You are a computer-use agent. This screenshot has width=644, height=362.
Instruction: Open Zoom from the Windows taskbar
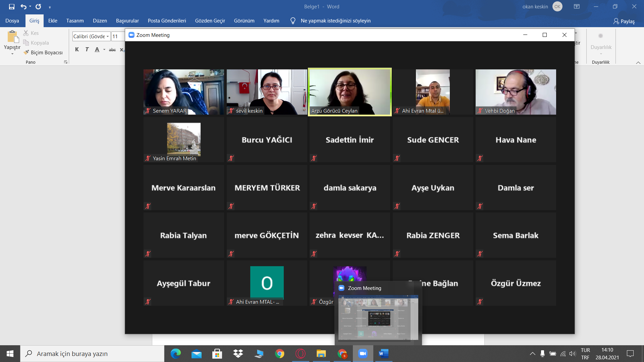click(x=363, y=354)
